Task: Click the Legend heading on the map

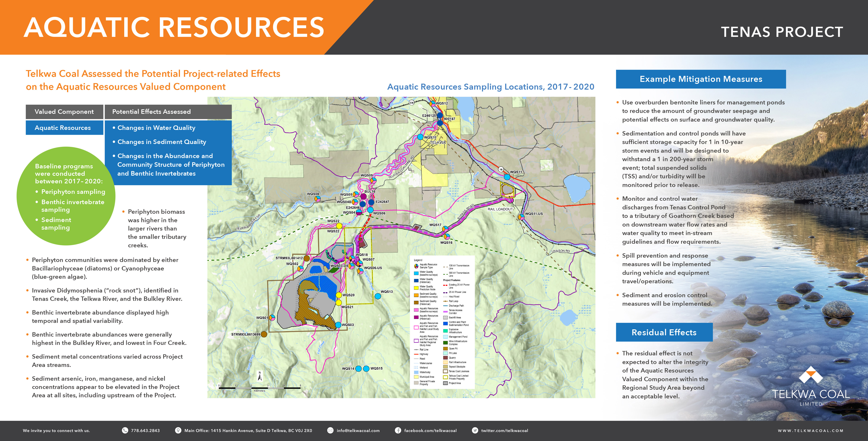Action: 418,260
